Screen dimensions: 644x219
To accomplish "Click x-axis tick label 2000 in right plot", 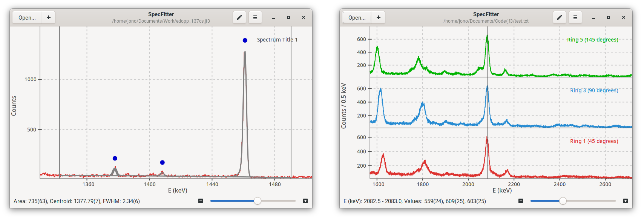I will 468,184.
